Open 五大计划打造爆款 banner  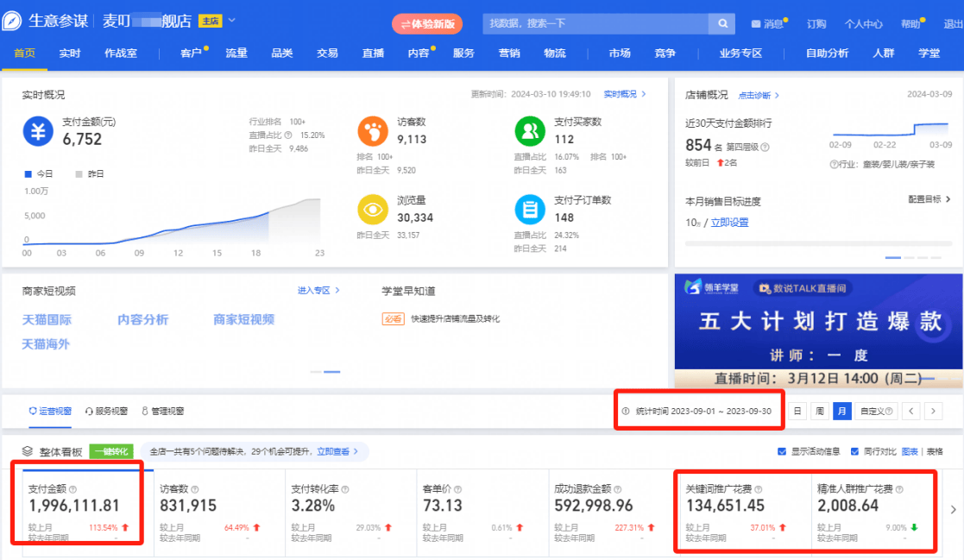[x=819, y=330]
